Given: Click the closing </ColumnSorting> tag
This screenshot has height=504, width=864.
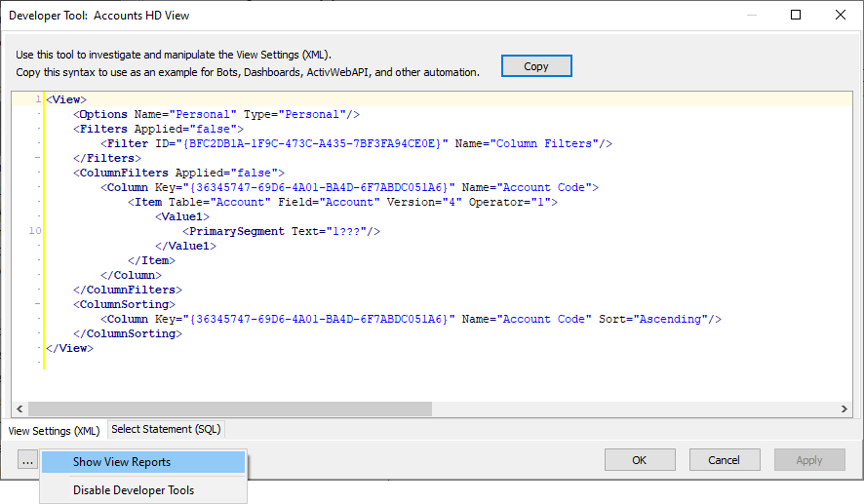Looking at the screenshot, I should click(x=128, y=333).
